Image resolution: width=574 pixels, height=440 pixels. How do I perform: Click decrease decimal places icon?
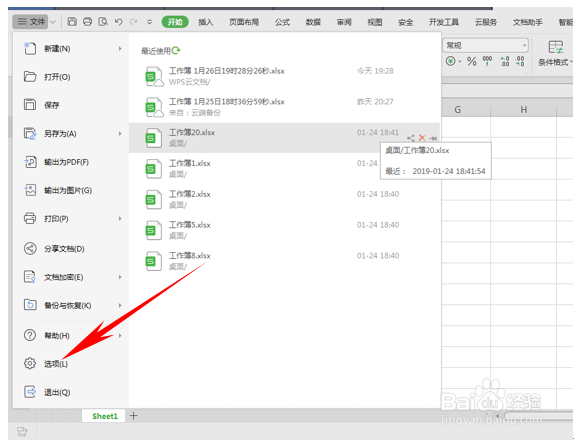click(x=520, y=61)
